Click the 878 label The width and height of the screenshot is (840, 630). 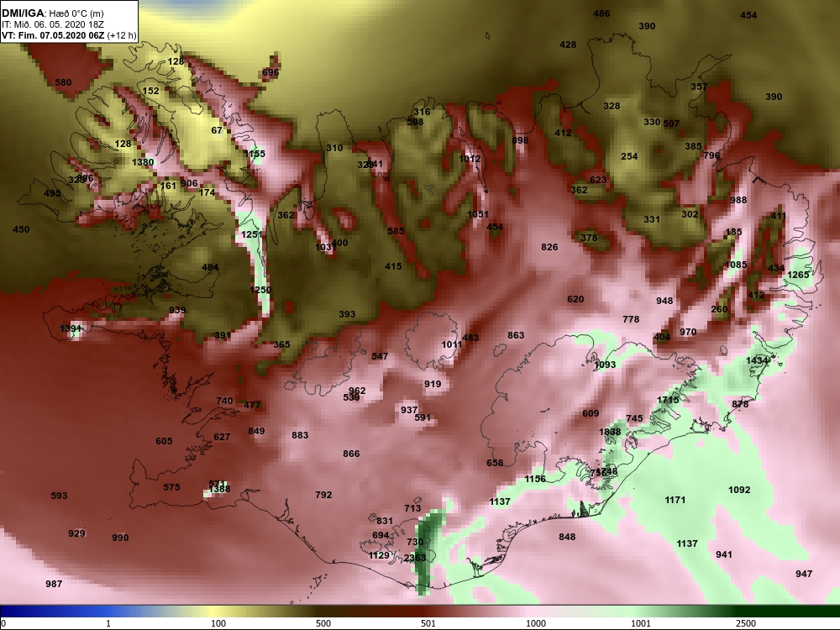(740, 404)
